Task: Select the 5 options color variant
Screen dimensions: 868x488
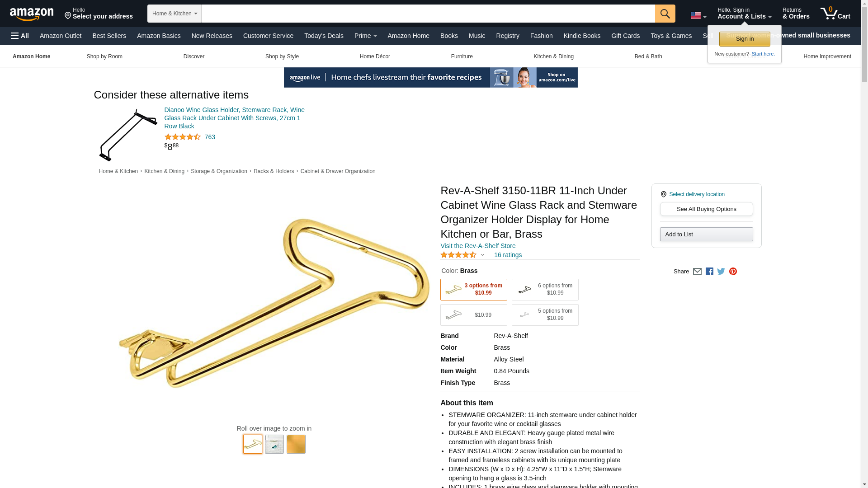Action: (545, 315)
